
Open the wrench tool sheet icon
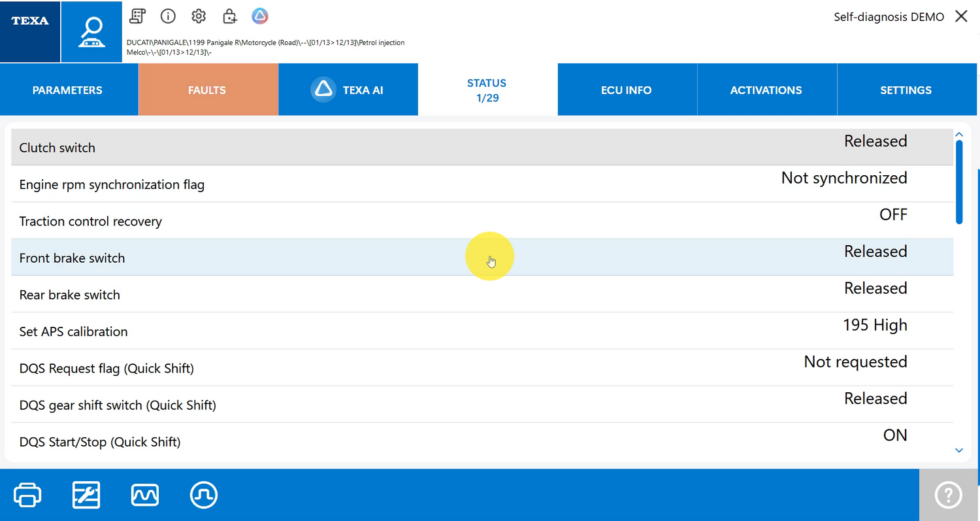tap(86, 495)
